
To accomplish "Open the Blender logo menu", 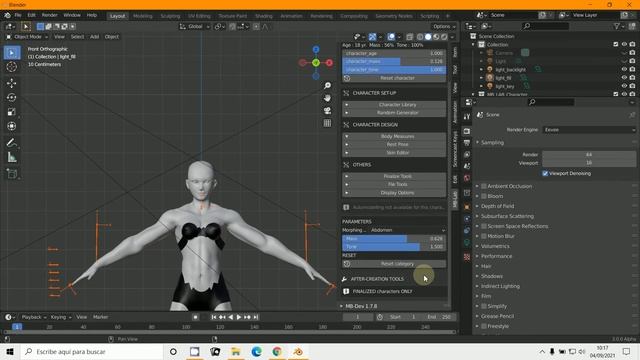I will click(7, 15).
